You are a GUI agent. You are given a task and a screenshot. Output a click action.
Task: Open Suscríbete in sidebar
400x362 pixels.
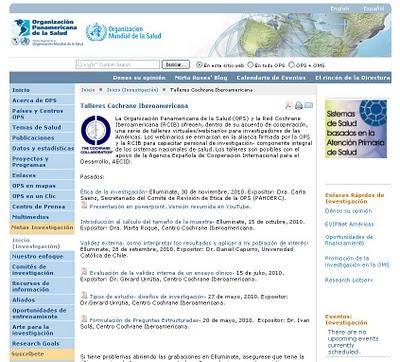tap(42, 354)
